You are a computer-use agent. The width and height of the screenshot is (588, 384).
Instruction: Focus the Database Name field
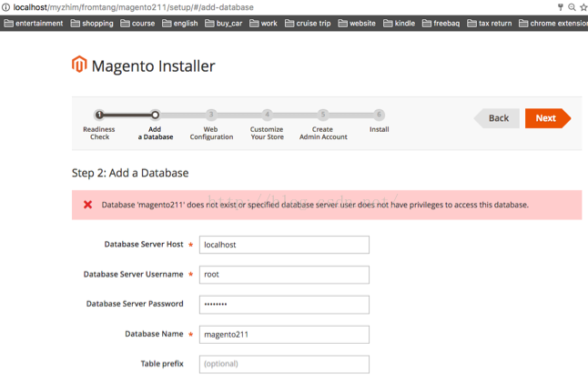click(284, 335)
